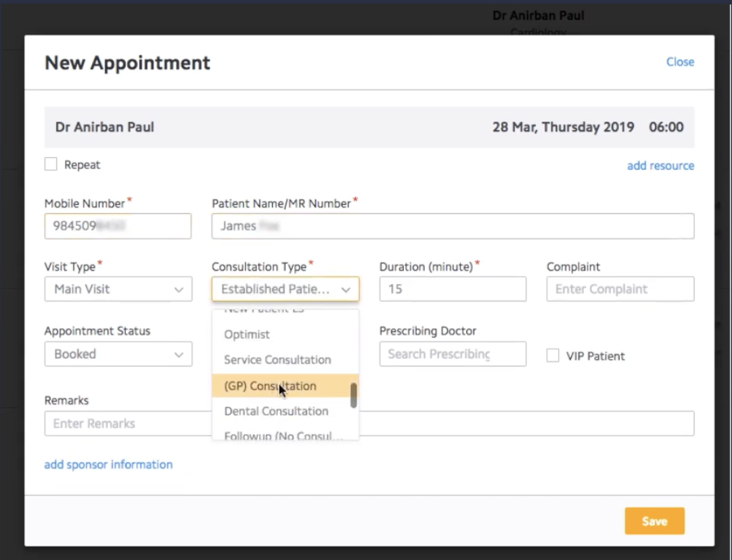
Task: Select (GP) Consultation option
Action: [270, 386]
